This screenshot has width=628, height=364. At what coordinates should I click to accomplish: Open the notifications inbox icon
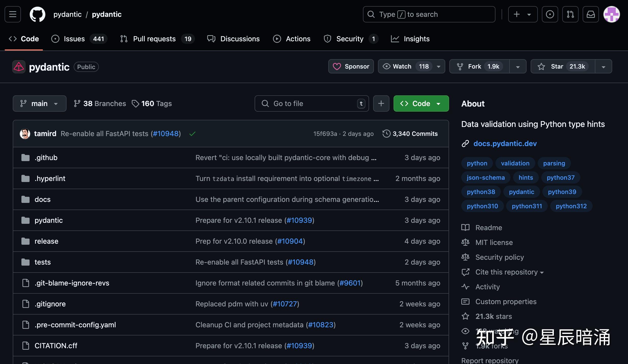click(591, 14)
